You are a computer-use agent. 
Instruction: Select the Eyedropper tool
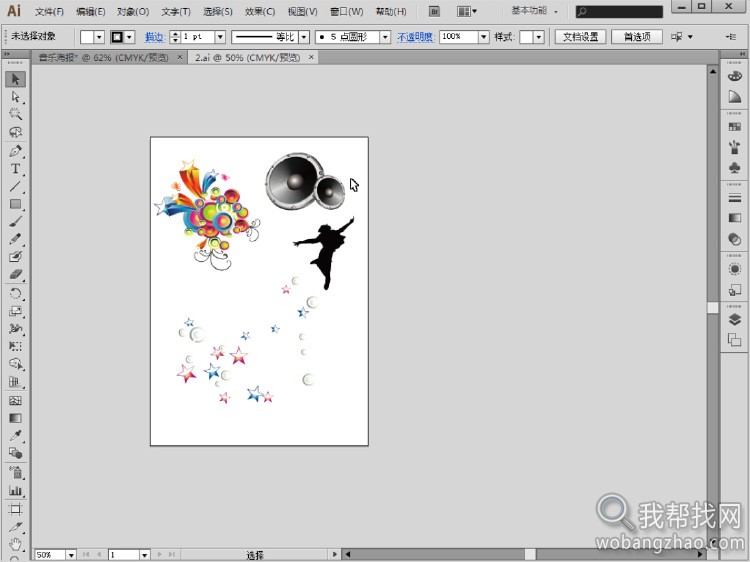tap(15, 435)
